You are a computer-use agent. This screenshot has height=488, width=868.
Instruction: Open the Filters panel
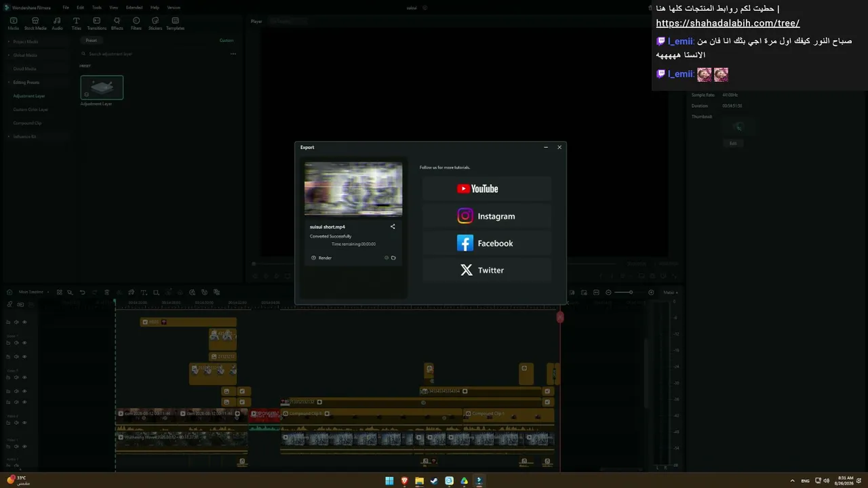136,24
